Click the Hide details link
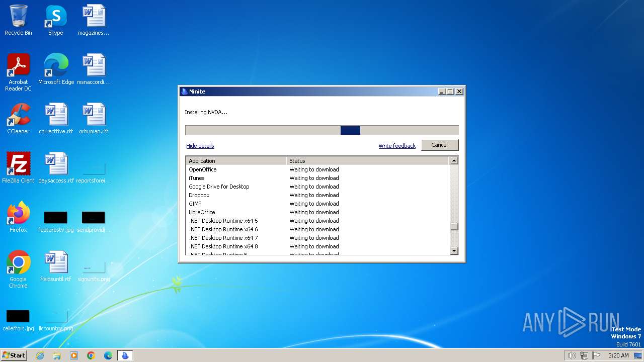 tap(200, 146)
